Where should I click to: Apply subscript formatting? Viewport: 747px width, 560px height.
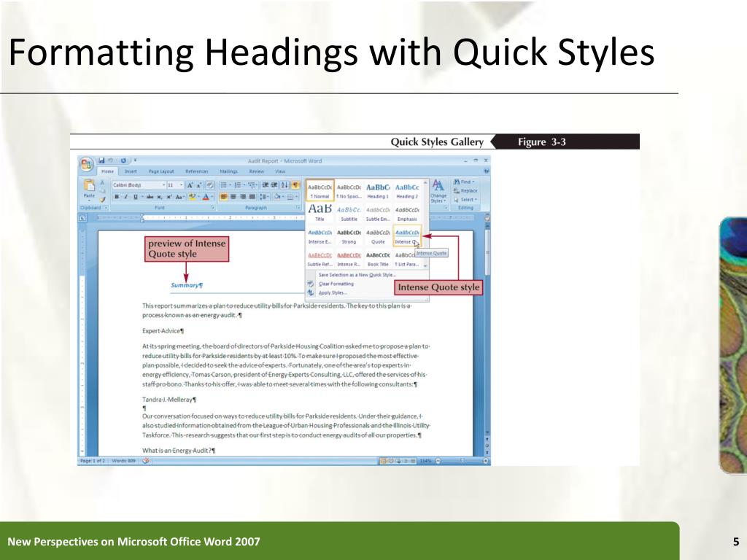pyautogui.click(x=159, y=197)
